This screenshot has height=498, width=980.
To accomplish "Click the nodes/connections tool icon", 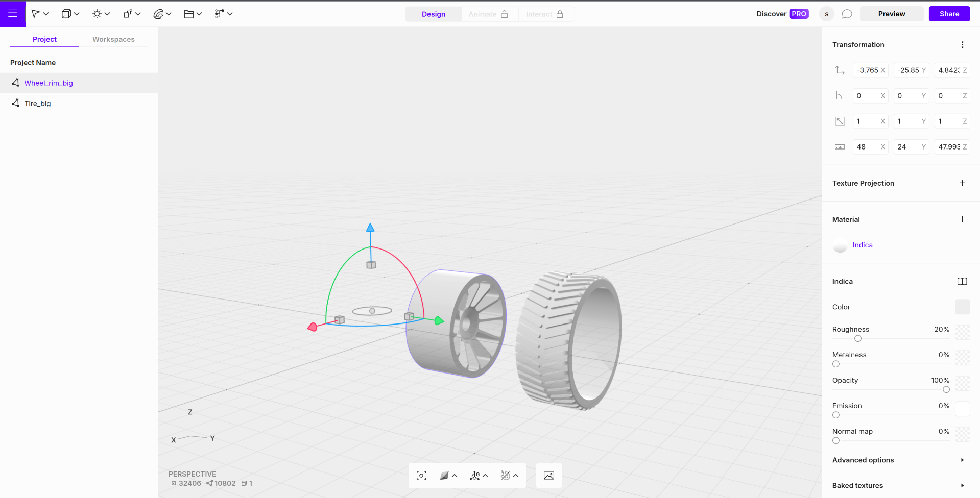I will [219, 14].
